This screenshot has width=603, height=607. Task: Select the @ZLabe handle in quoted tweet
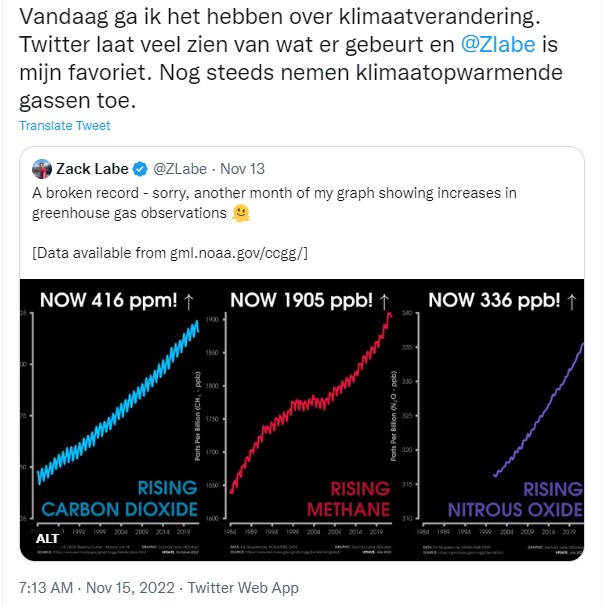(182, 169)
